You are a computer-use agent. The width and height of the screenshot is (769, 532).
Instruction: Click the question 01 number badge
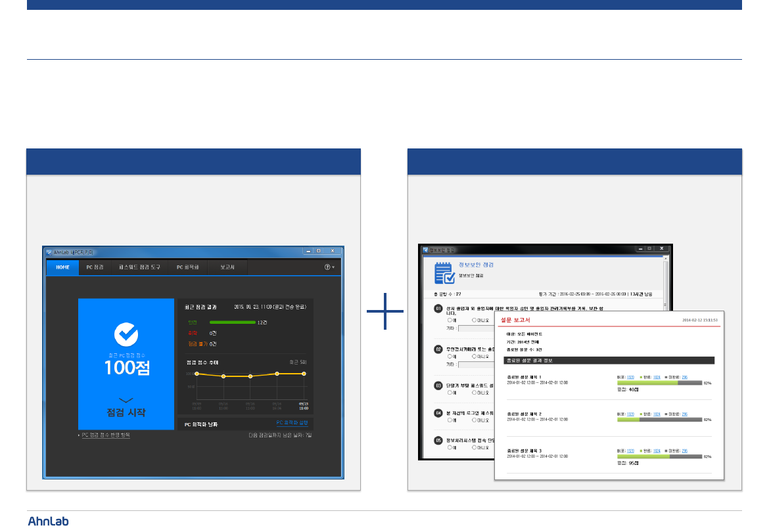(x=438, y=309)
